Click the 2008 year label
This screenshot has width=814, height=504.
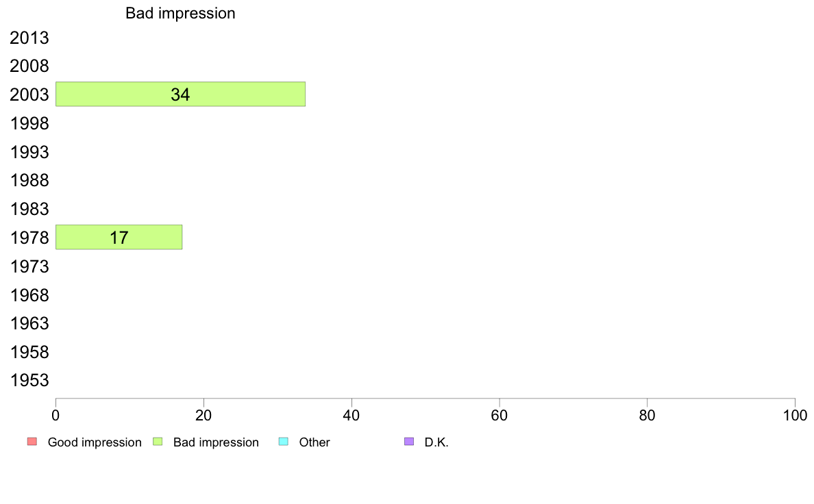[29, 66]
